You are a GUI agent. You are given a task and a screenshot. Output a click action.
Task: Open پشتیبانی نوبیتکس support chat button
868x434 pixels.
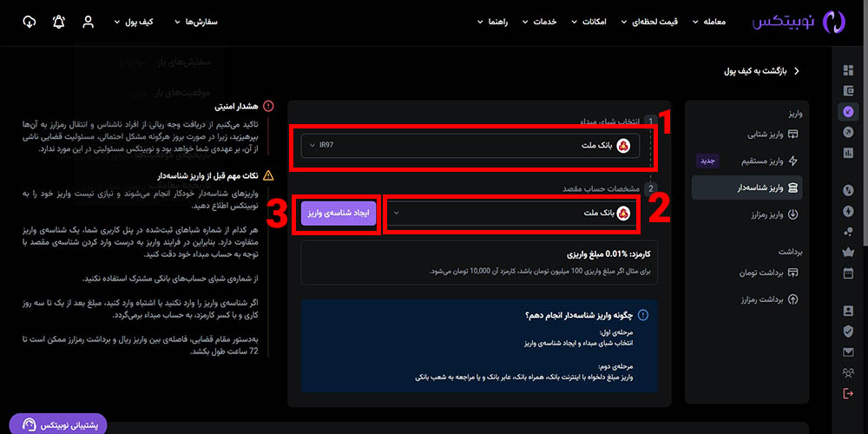tap(57, 424)
